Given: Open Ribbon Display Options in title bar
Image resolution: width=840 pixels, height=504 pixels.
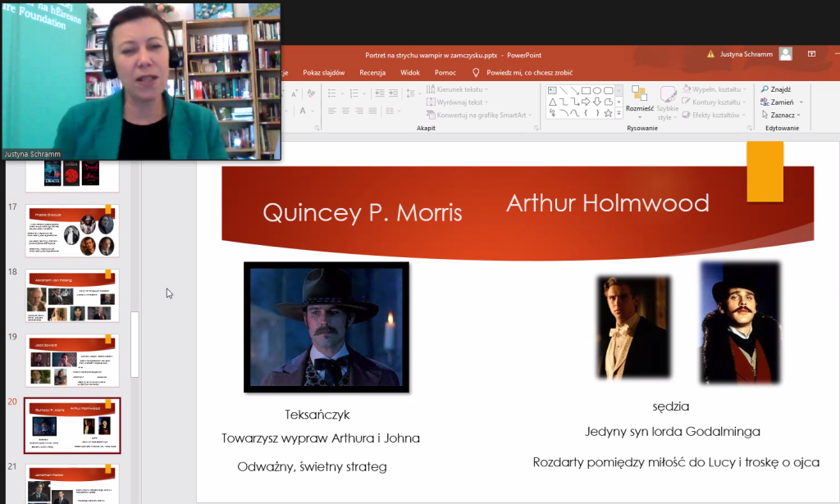Looking at the screenshot, I should coord(811,54).
